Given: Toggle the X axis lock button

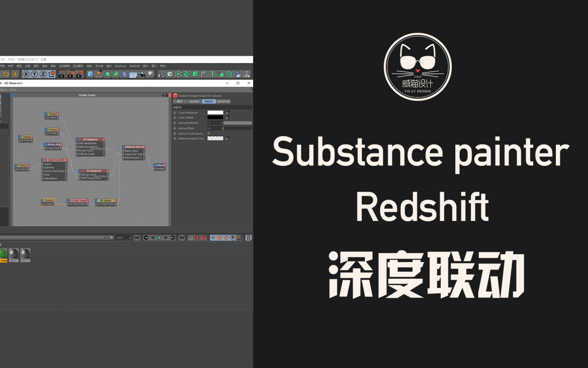Looking at the screenshot, I should click(x=26, y=74).
